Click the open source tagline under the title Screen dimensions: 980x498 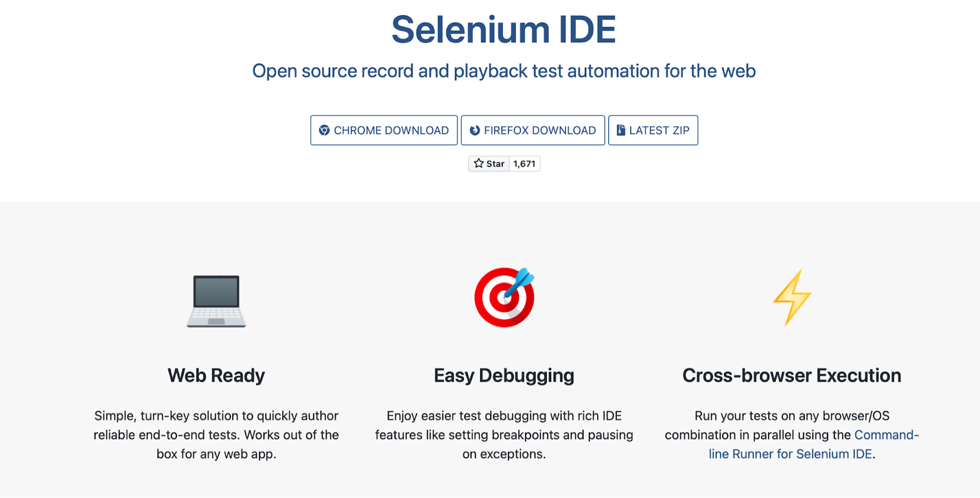tap(503, 71)
